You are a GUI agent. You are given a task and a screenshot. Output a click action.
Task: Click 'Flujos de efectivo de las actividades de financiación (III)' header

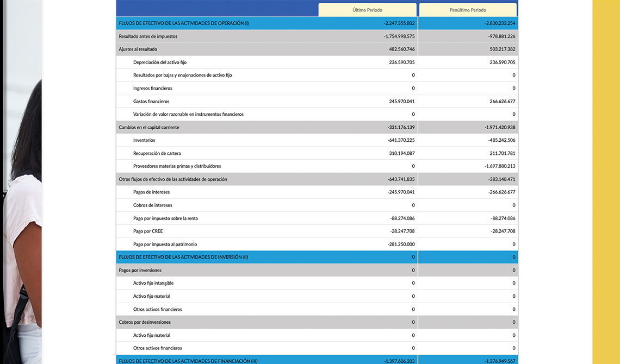[x=188, y=361]
